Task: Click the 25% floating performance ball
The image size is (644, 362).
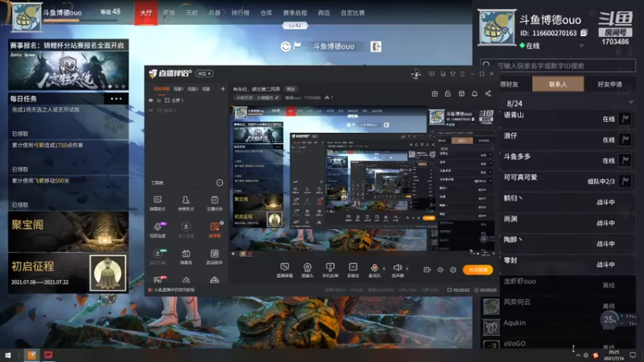Action: click(609, 319)
